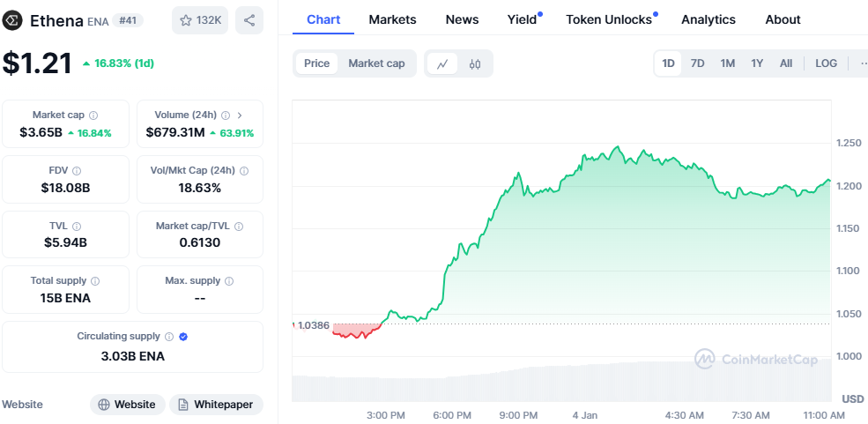868x424 pixels.
Task: Select candlestick chart view icon
Action: [x=474, y=63]
